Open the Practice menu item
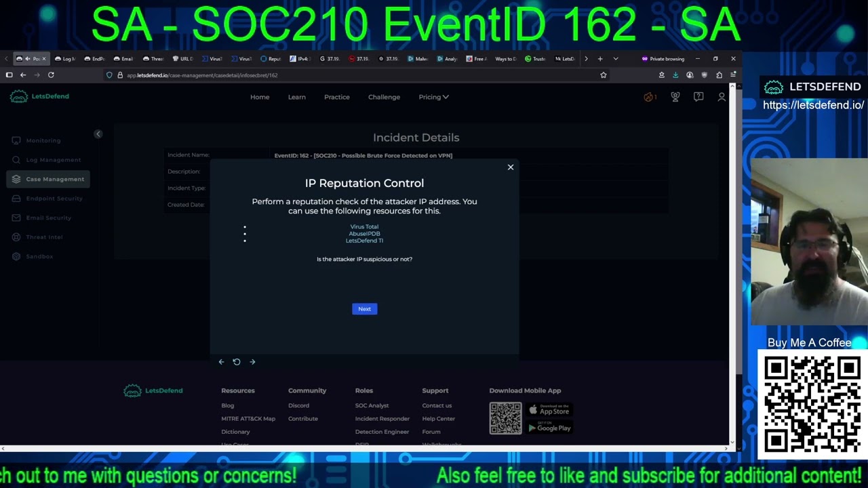This screenshot has width=868, height=488. coord(337,97)
